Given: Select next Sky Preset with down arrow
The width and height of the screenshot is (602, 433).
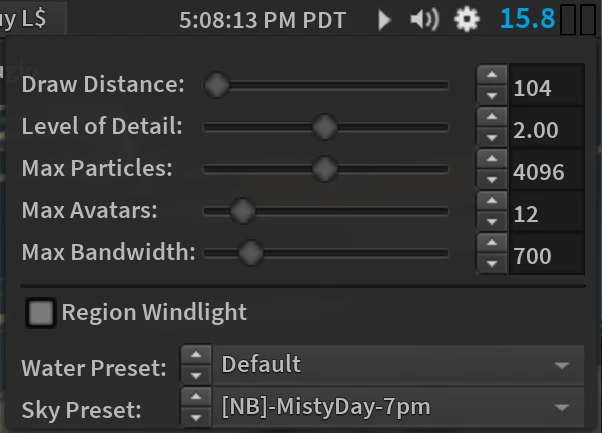Looking at the screenshot, I should click(x=196, y=416).
